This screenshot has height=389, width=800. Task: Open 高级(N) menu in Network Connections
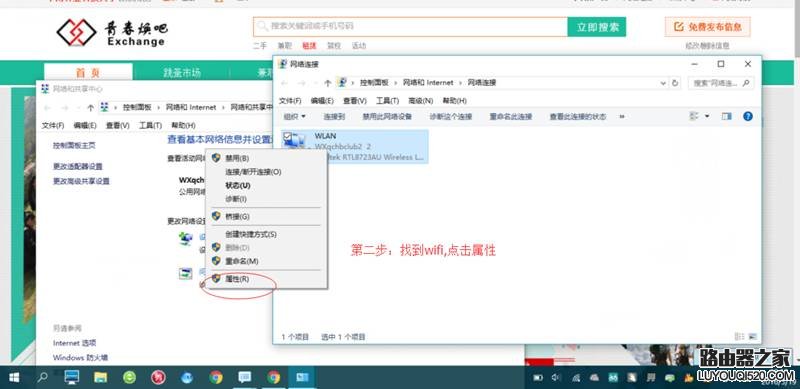coord(420,101)
